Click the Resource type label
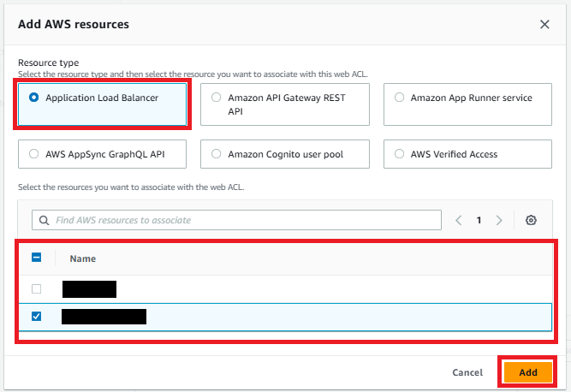571x392 pixels. pyautogui.click(x=49, y=62)
